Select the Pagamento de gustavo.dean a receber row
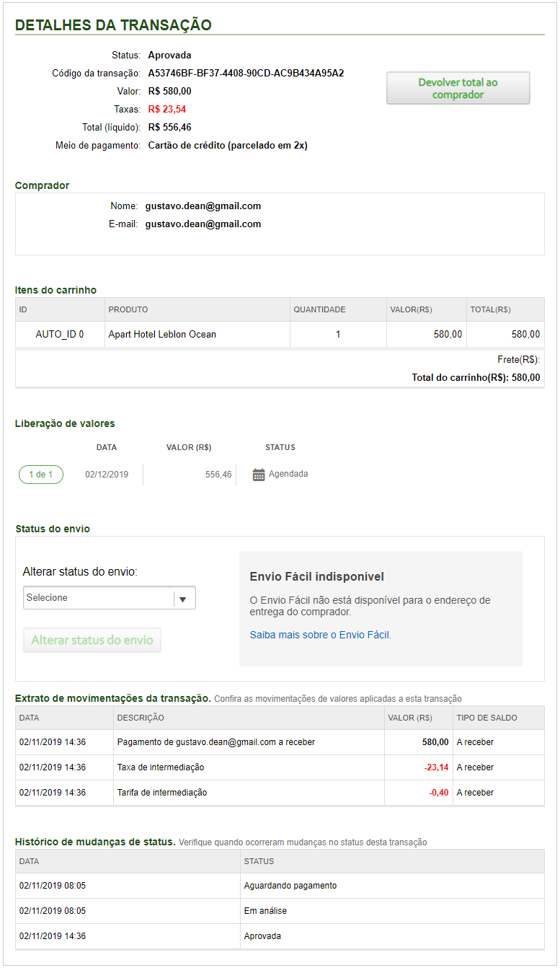The height and width of the screenshot is (973, 560). 216,742
